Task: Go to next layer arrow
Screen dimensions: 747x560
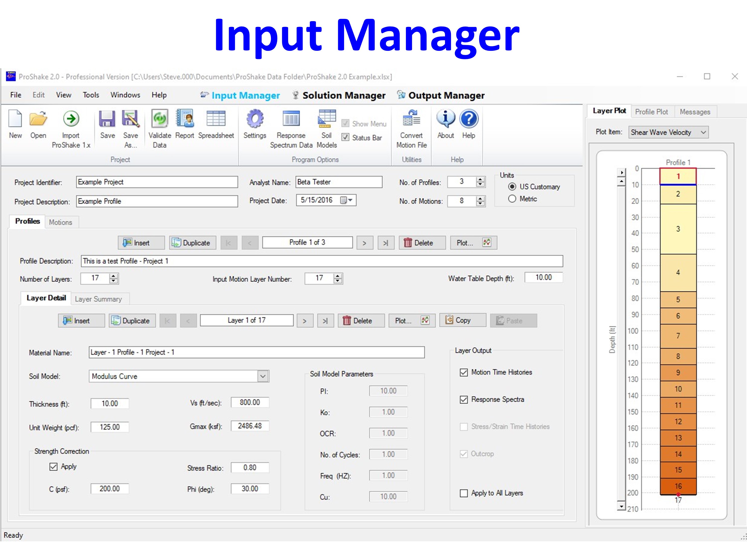Action: click(305, 321)
